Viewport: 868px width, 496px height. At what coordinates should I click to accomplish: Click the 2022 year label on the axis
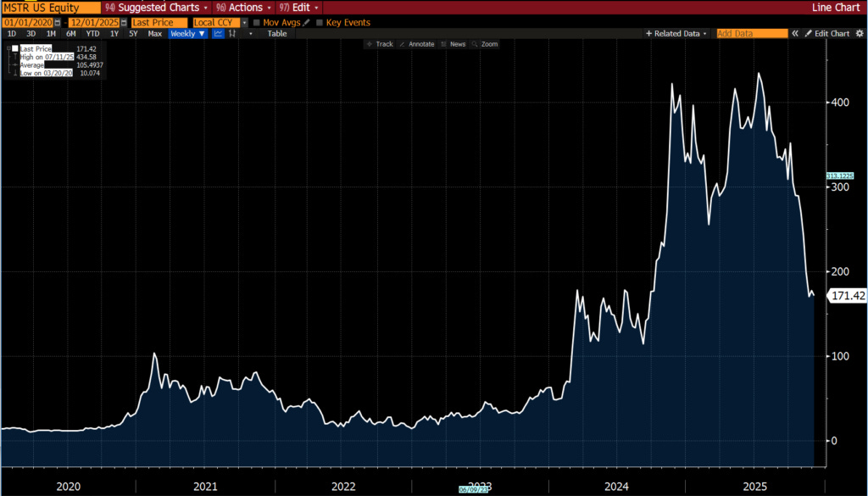pos(343,487)
